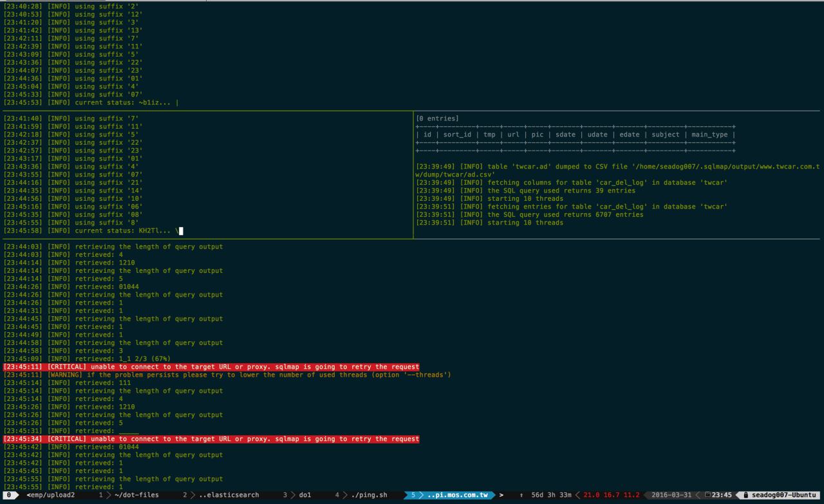The image size is (824, 504).
Task: Click the 'tmp' column header
Action: click(489, 135)
